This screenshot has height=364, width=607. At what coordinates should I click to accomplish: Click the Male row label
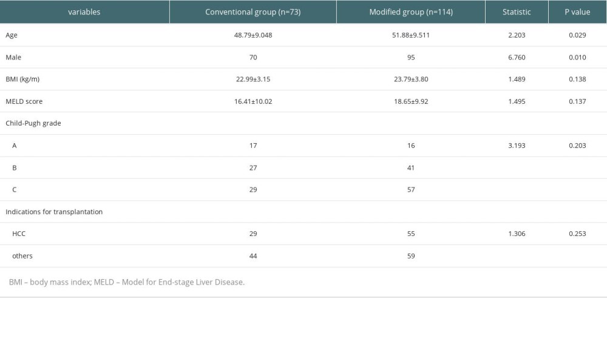(13, 57)
